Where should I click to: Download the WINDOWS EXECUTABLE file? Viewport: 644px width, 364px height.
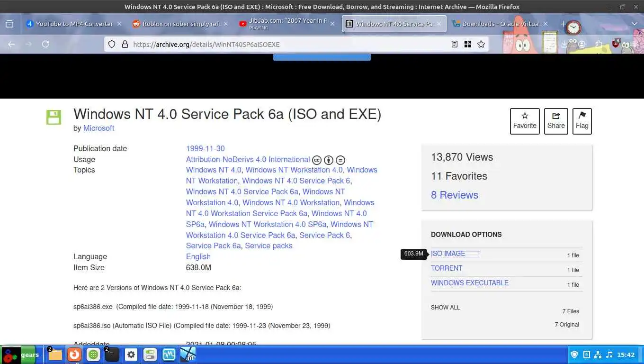(x=470, y=283)
